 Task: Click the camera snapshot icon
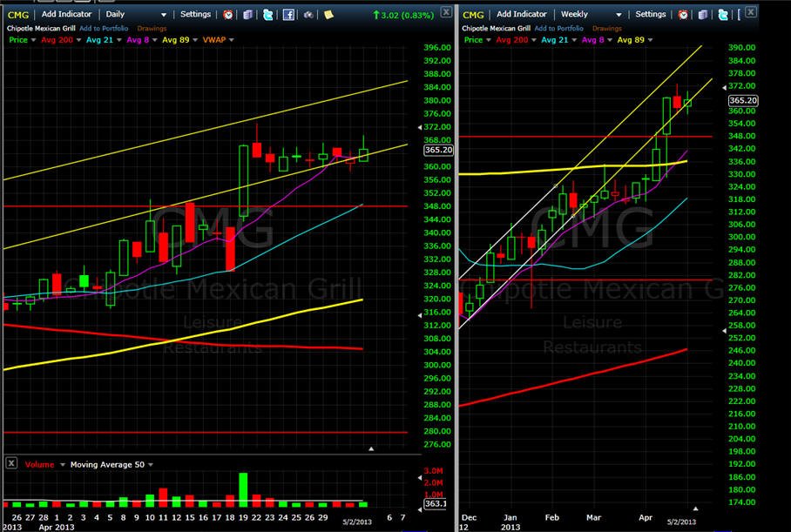[x=308, y=15]
